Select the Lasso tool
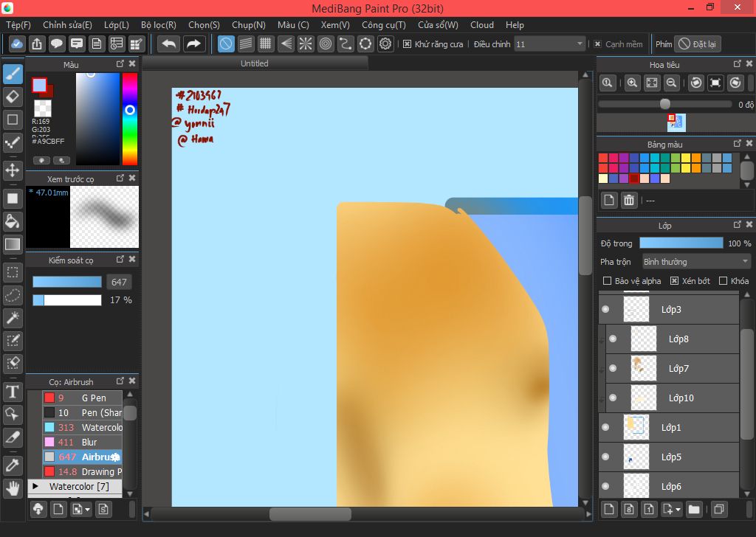756x537 pixels. [13, 295]
